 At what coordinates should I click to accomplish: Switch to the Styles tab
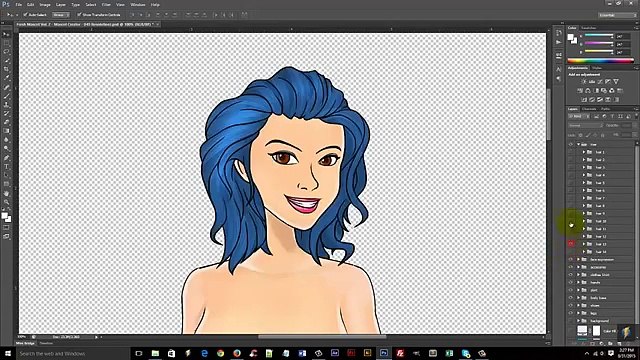point(597,68)
